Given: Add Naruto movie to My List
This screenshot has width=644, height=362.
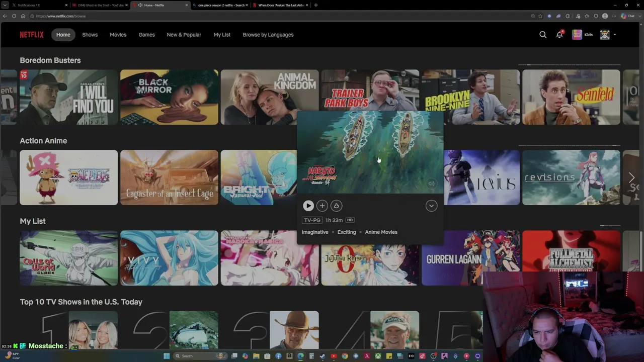Looking at the screenshot, I should (322, 206).
